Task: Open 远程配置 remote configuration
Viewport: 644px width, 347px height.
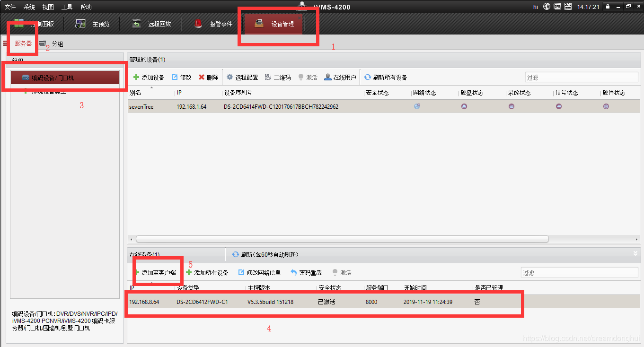Action: [242, 77]
